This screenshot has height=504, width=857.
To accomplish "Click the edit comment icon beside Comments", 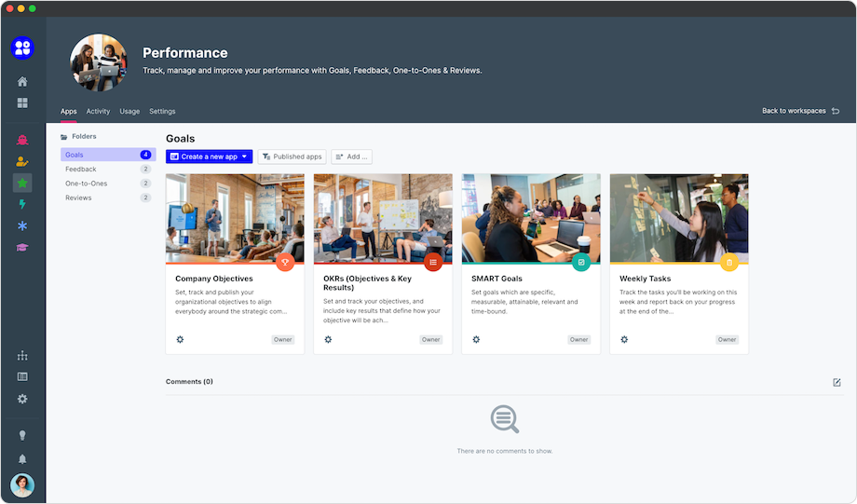I will [837, 382].
